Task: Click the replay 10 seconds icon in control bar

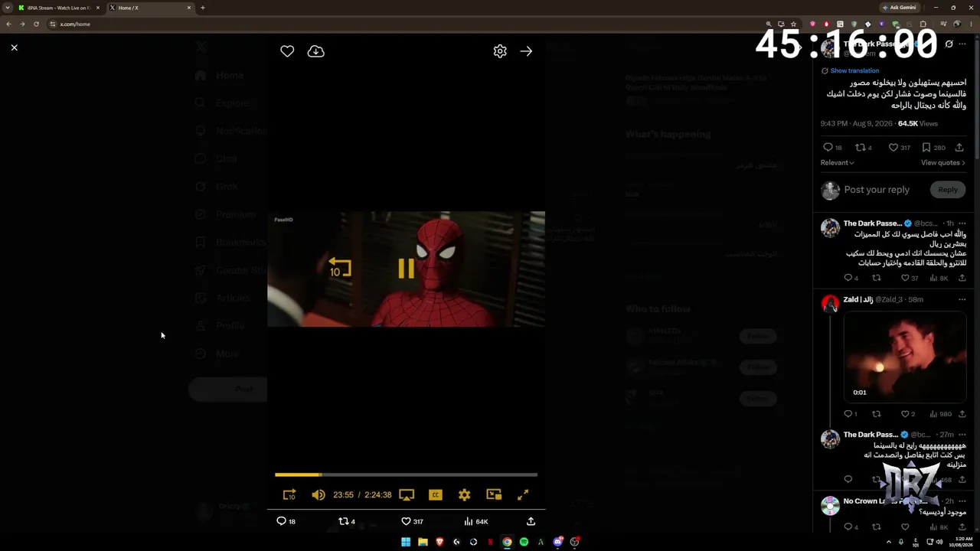Action: 289,495
